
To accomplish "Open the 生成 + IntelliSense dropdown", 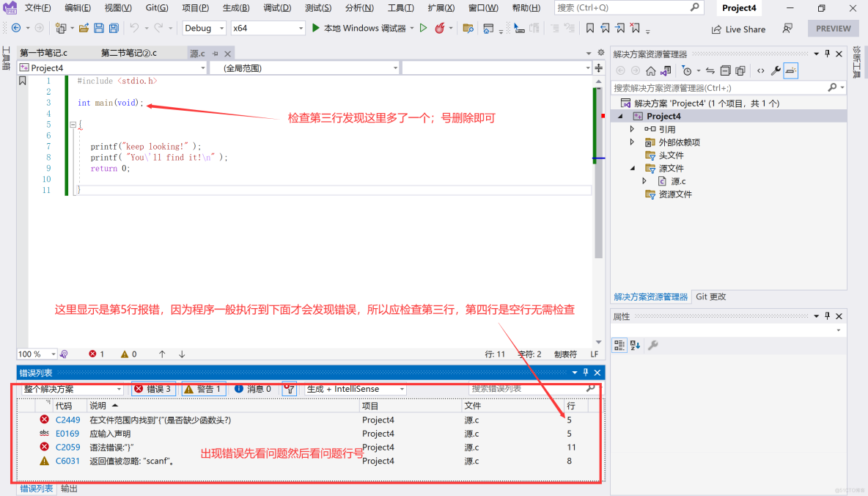I will [355, 388].
